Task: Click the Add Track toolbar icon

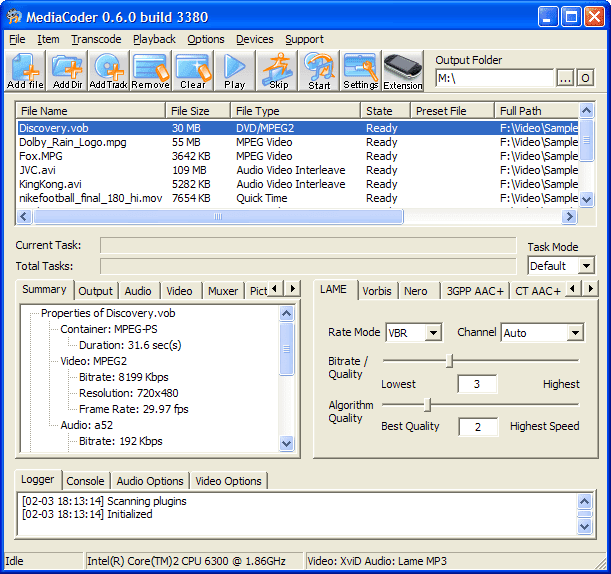Action: pyautogui.click(x=109, y=71)
